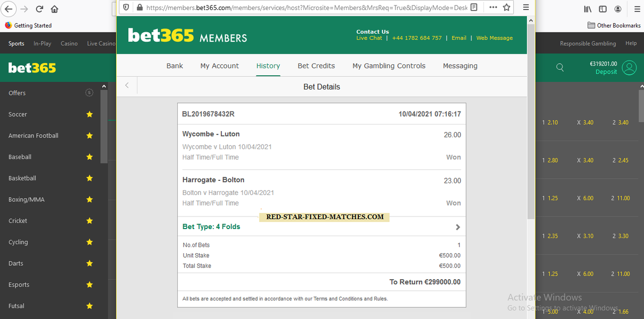The height and width of the screenshot is (319, 644).
Task: Open Other Bookmarks folder
Action: [614, 25]
